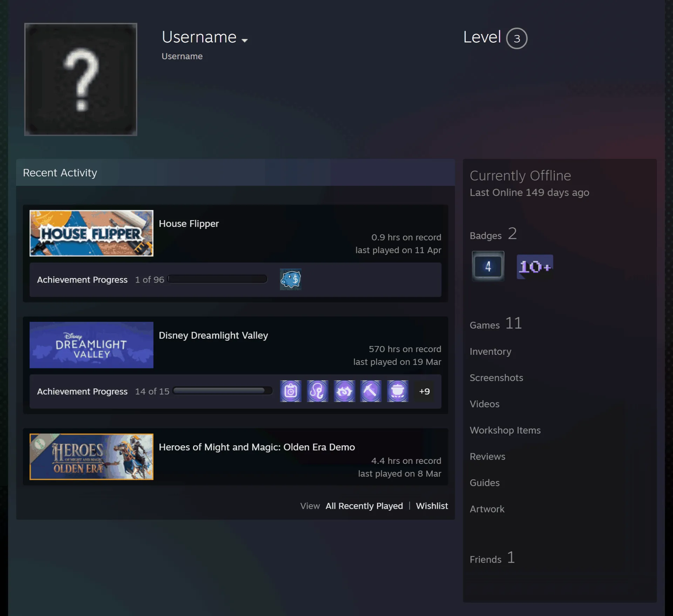Go to the Guides section
The height and width of the screenshot is (616, 673).
point(484,483)
